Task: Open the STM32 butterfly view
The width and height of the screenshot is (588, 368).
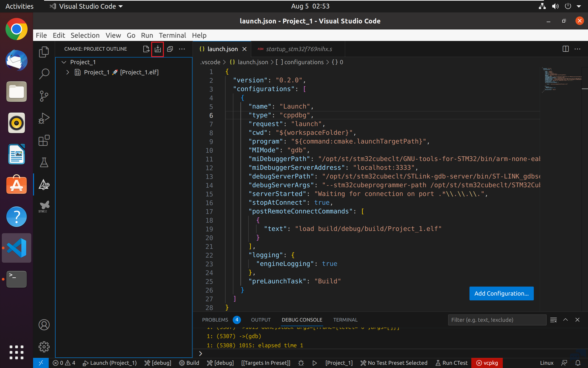Action: coord(44,207)
